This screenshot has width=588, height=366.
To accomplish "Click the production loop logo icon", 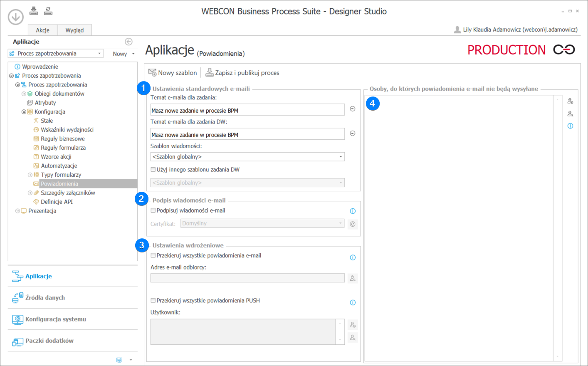I will [564, 49].
